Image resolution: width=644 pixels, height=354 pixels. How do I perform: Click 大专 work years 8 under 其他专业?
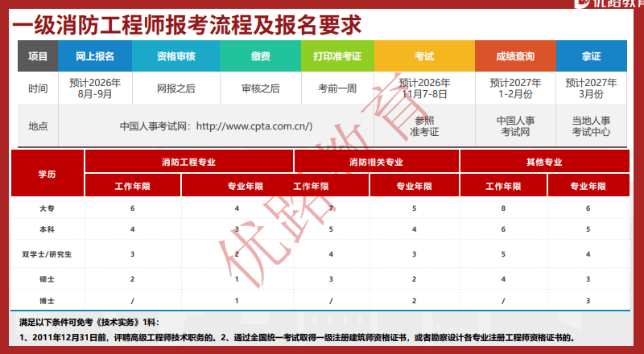[503, 208]
